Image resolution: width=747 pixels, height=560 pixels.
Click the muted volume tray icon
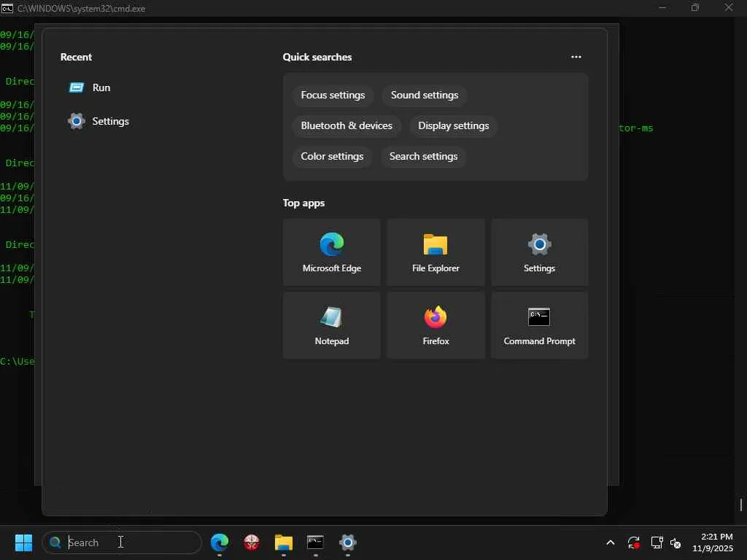pyautogui.click(x=676, y=542)
